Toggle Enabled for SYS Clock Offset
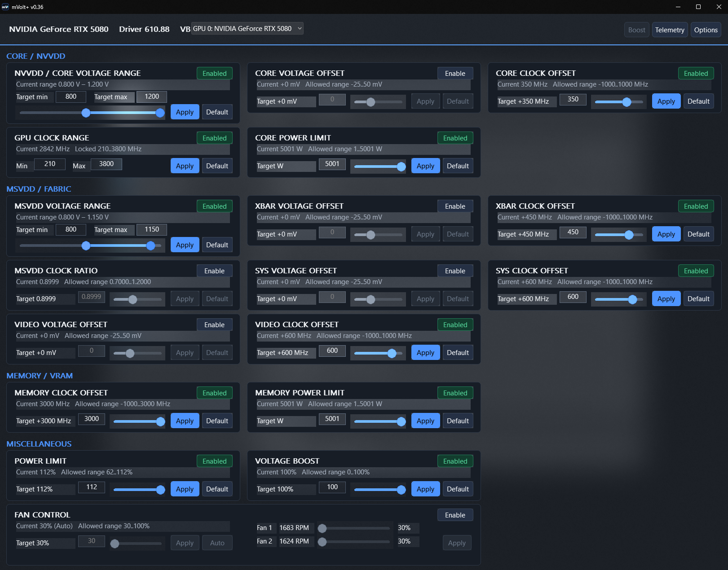The image size is (728, 570). click(x=696, y=271)
